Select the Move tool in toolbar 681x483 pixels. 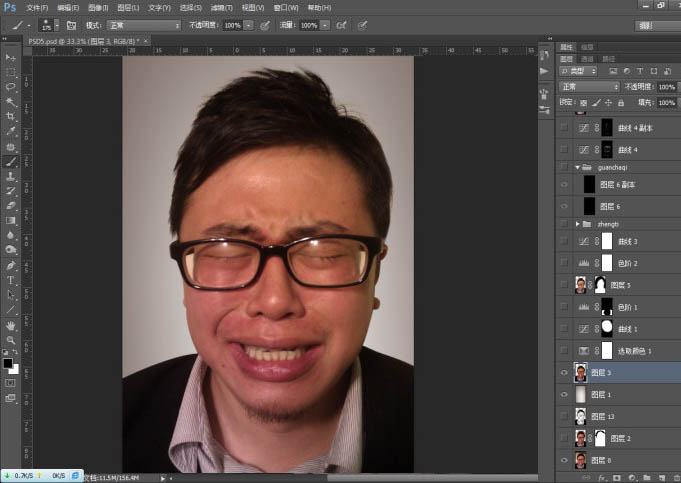[11, 58]
